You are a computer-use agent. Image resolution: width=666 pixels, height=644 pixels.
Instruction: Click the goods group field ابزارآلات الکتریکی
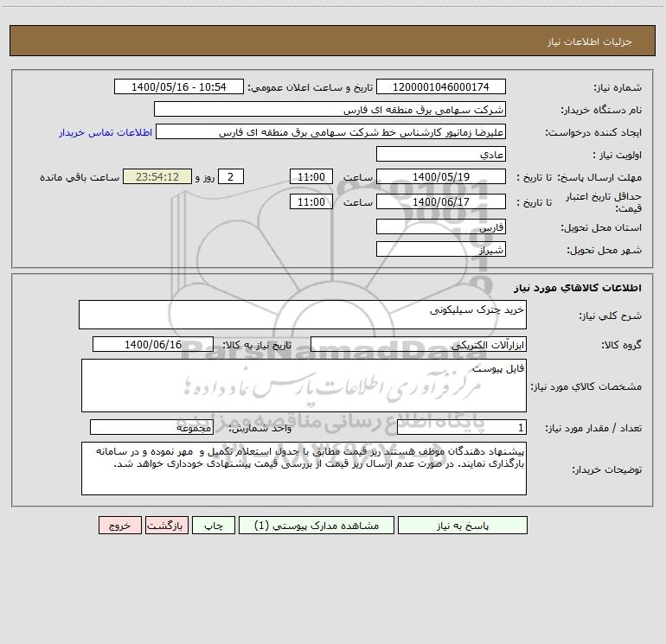point(419,344)
